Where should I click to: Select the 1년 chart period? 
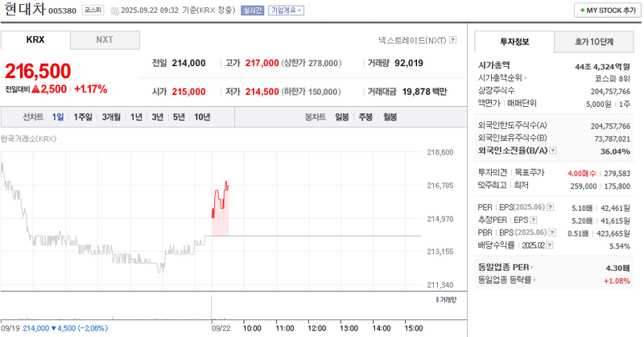(136, 117)
